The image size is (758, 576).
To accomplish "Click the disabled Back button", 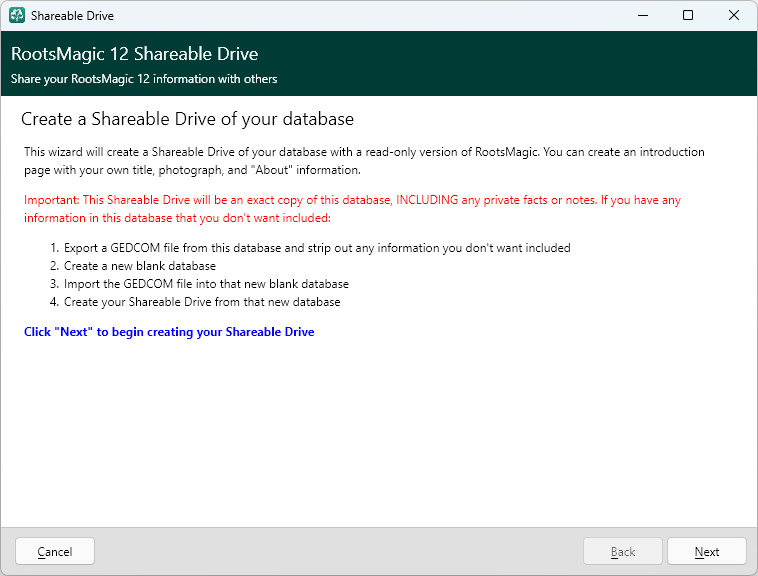I will pyautogui.click(x=623, y=551).
